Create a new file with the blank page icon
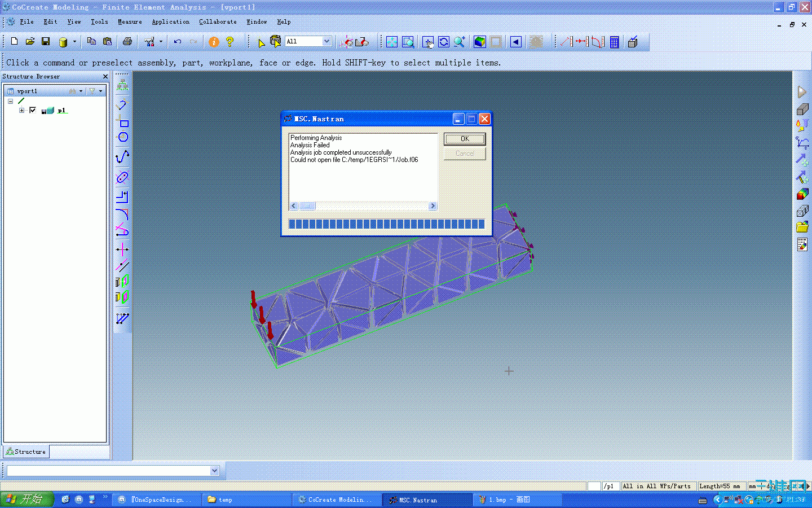812x508 pixels. click(14, 42)
